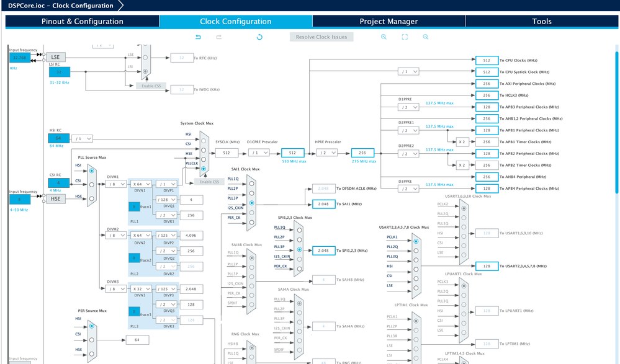
Task: Select PLLCLK in the System Clock Mux
Action: (x=204, y=169)
